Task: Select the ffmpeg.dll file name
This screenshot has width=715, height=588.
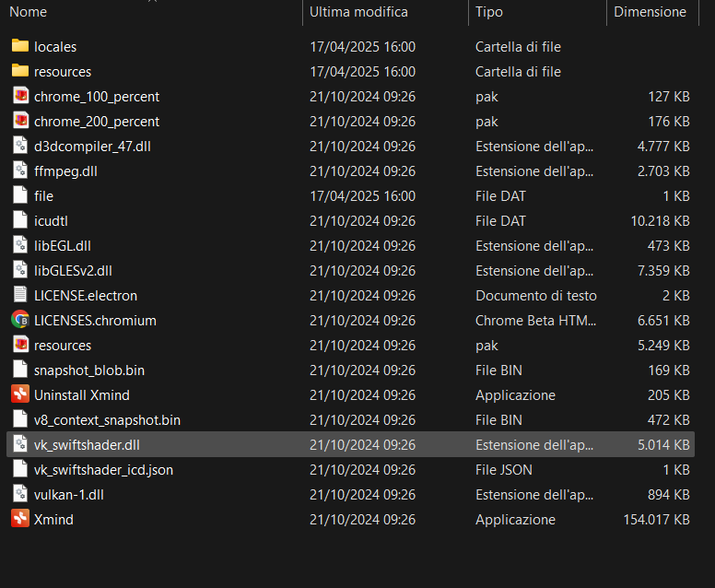Action: 65,171
